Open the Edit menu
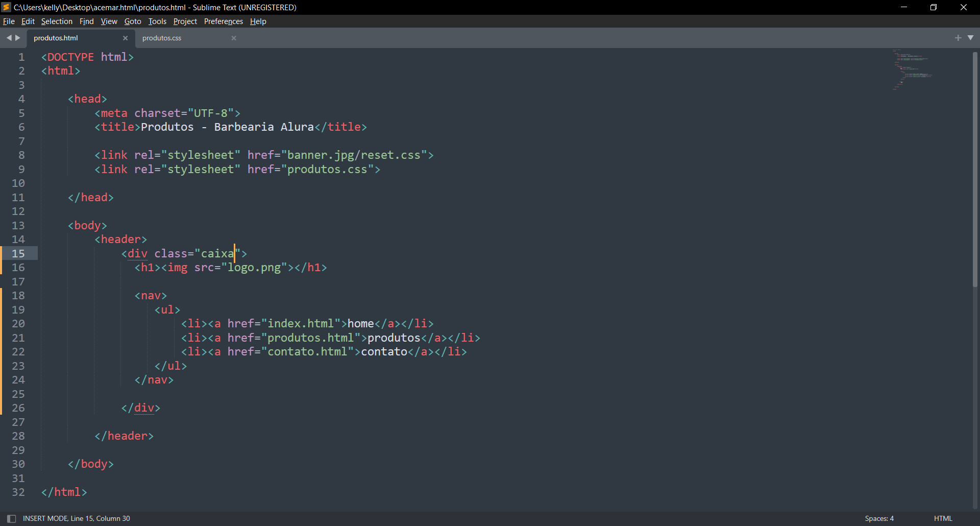980x526 pixels. (x=28, y=21)
